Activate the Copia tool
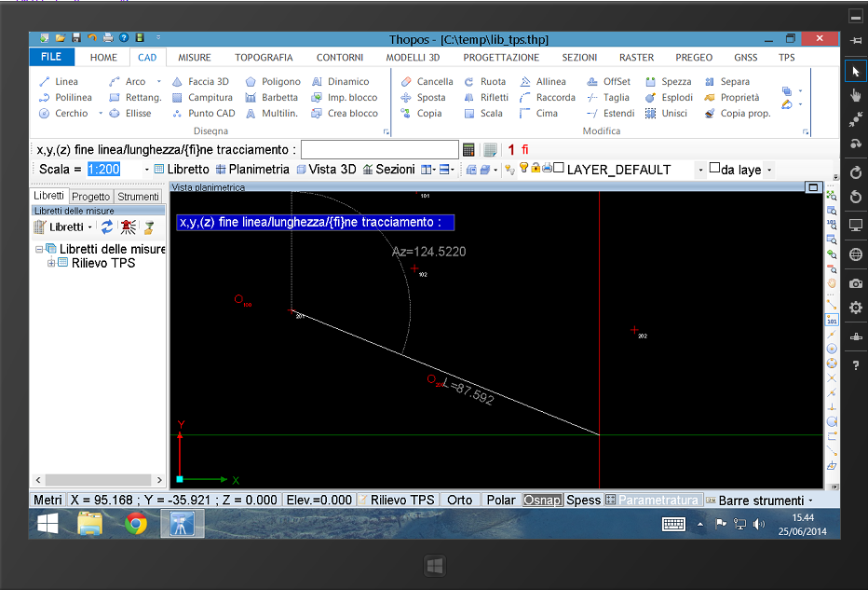The width and height of the screenshot is (868, 590). 421,113
